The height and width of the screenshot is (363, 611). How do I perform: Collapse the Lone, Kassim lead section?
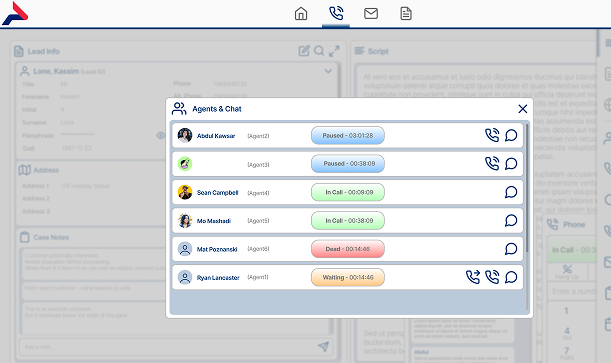coord(328,71)
